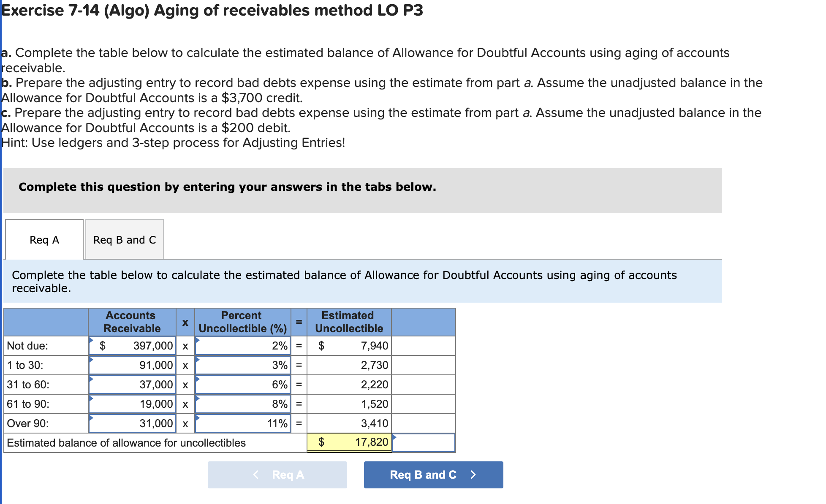Select the Req A tab
The height and width of the screenshot is (504, 826).
(43, 239)
